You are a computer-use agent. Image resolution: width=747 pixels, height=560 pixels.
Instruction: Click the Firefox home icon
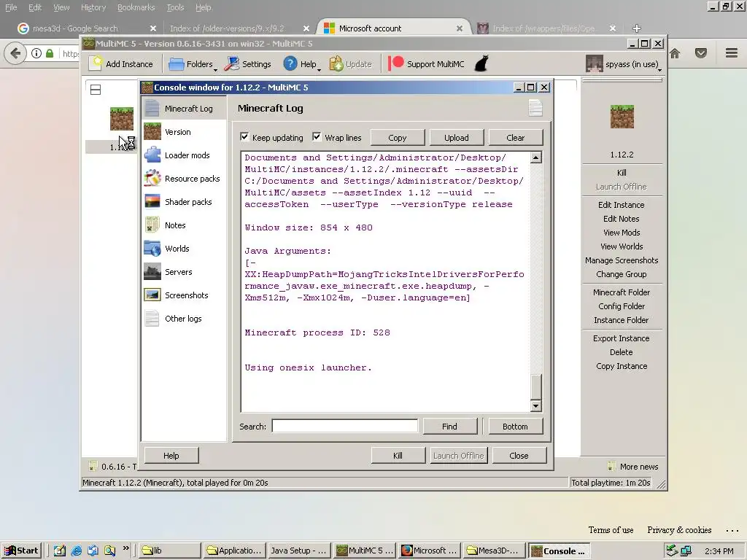pyautogui.click(x=675, y=52)
